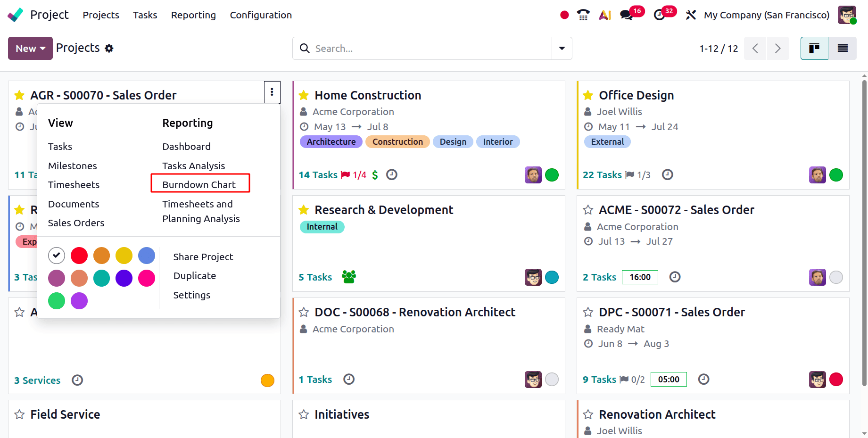
Task: Favorite the DPC S00071 Sales Order star
Action: point(588,312)
